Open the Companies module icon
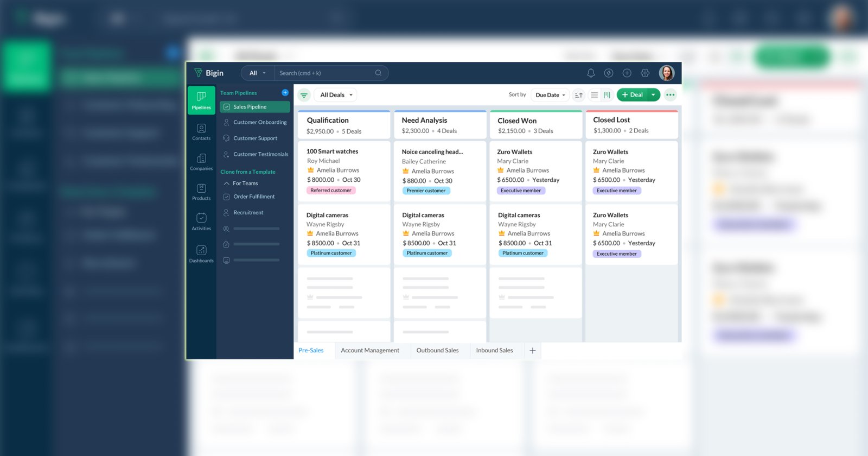 (x=201, y=161)
